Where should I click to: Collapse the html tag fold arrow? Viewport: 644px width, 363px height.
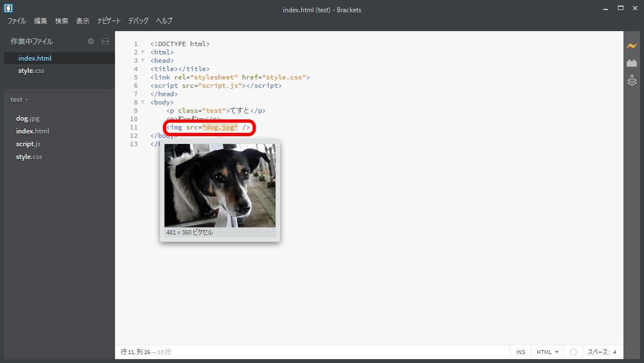tap(143, 52)
